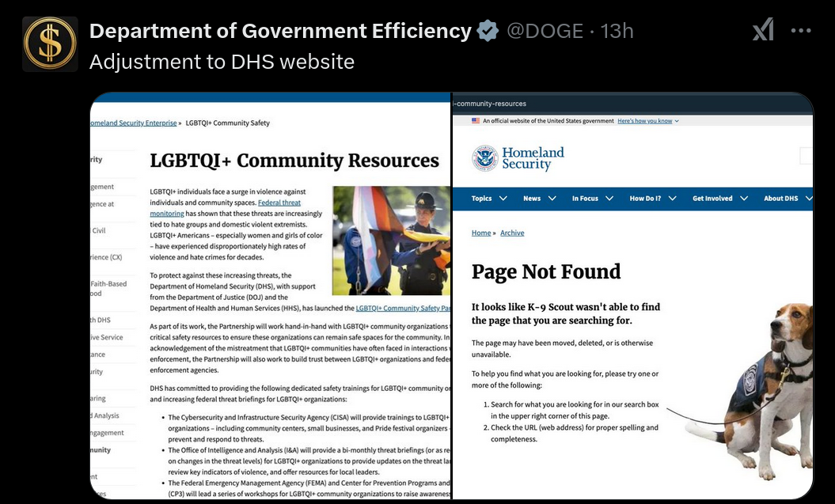Screen dimensions: 835x504
Task: Open the Topics nav menu item
Action: [481, 198]
